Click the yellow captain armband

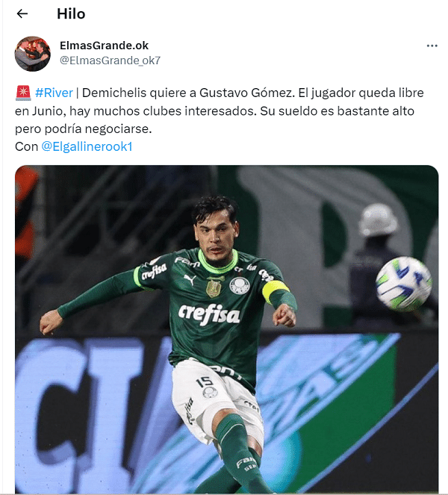pyautogui.click(x=276, y=291)
